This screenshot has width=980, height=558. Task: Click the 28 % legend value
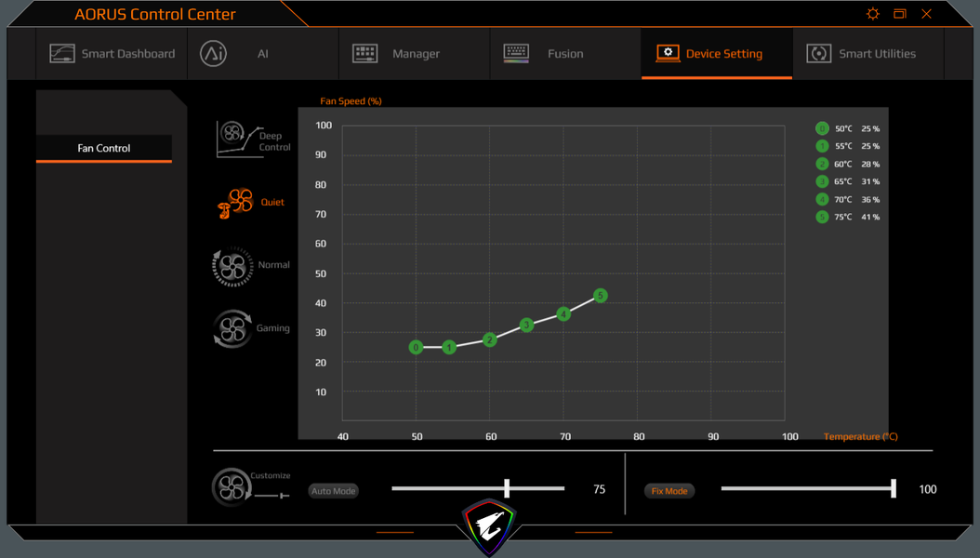click(870, 164)
